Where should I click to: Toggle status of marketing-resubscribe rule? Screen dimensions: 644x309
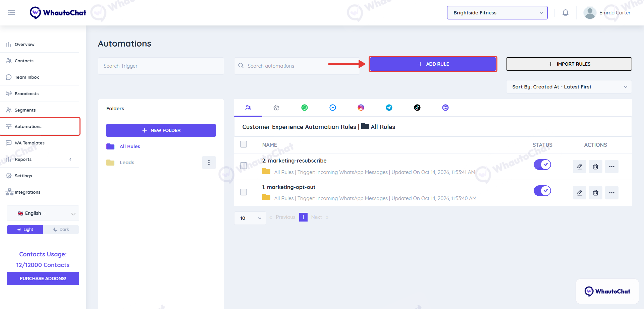[x=542, y=165]
